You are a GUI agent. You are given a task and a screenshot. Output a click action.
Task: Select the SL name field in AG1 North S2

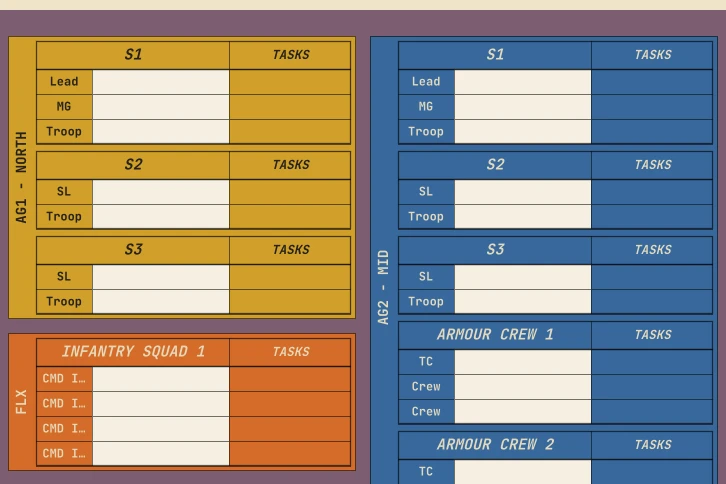click(161, 192)
